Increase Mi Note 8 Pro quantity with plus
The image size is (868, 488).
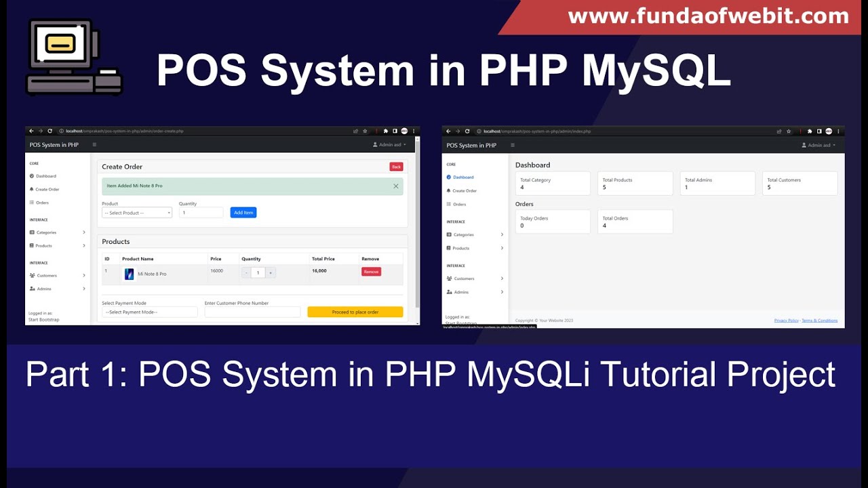[271, 272]
